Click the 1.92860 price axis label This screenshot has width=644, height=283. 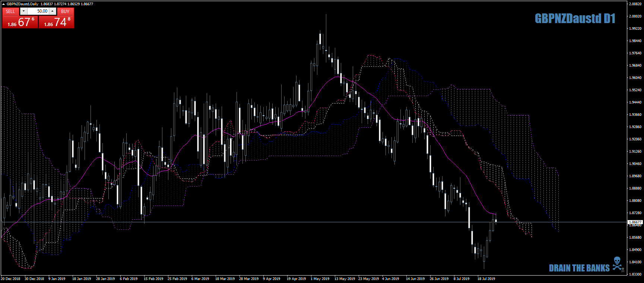(635, 127)
